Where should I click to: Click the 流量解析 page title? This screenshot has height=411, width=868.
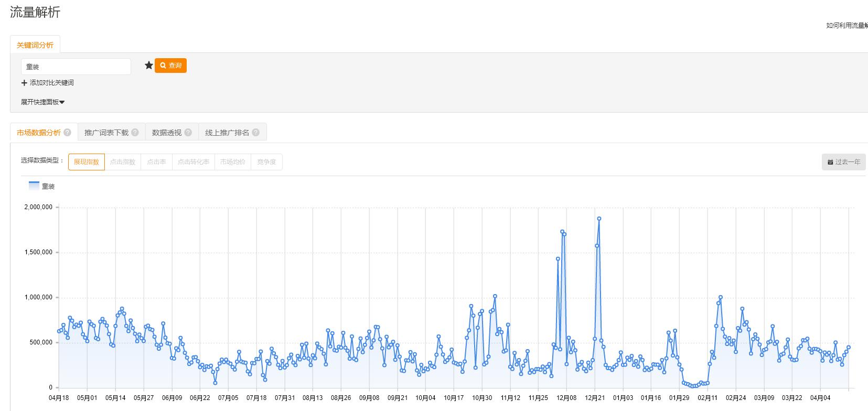click(35, 13)
